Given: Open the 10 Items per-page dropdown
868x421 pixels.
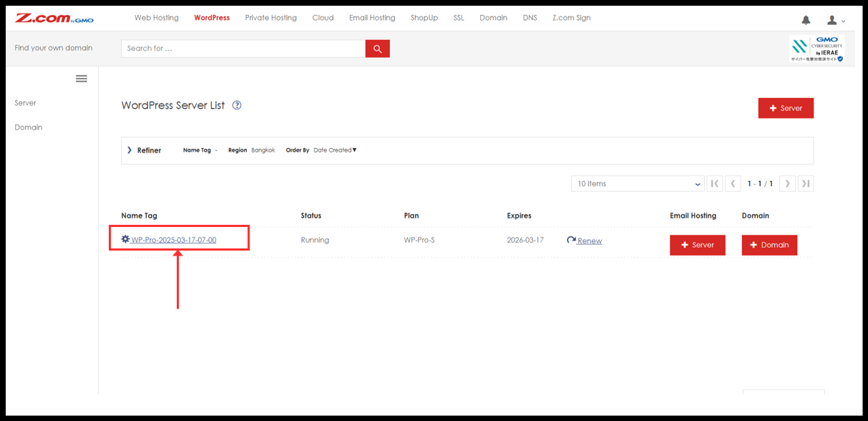Looking at the screenshot, I should 638,184.
